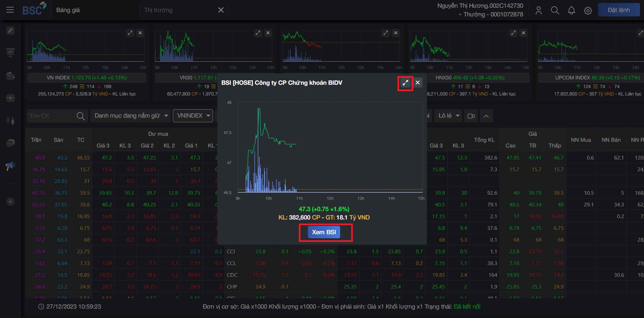Switch to the Bảng giá tab
This screenshot has width=644, height=318.
[x=68, y=10]
